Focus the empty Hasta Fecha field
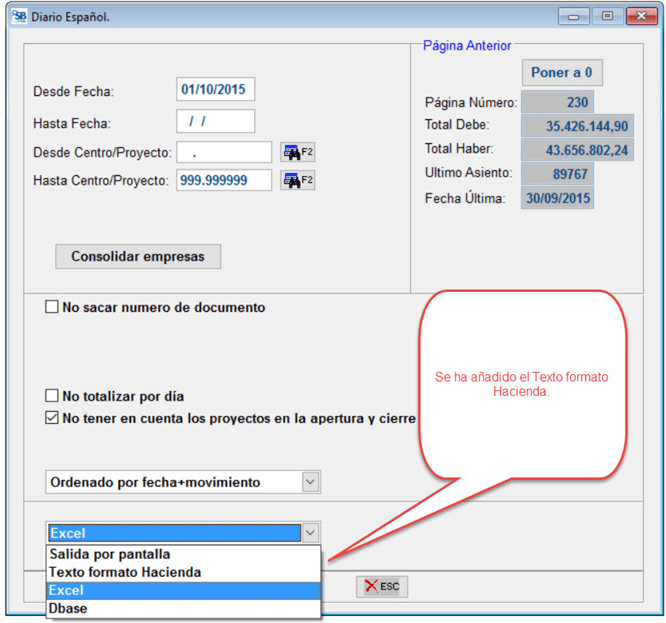The image size is (666, 623). point(215,121)
